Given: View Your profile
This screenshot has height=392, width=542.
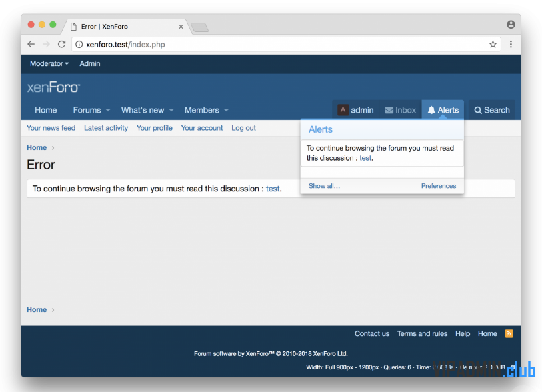Looking at the screenshot, I should [x=155, y=128].
